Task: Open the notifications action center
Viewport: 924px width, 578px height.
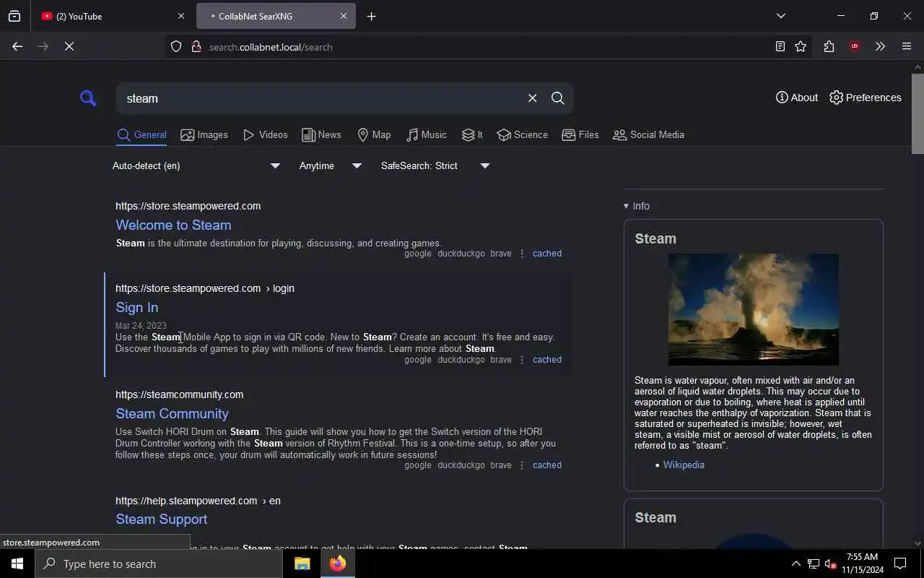Action: tap(900, 564)
